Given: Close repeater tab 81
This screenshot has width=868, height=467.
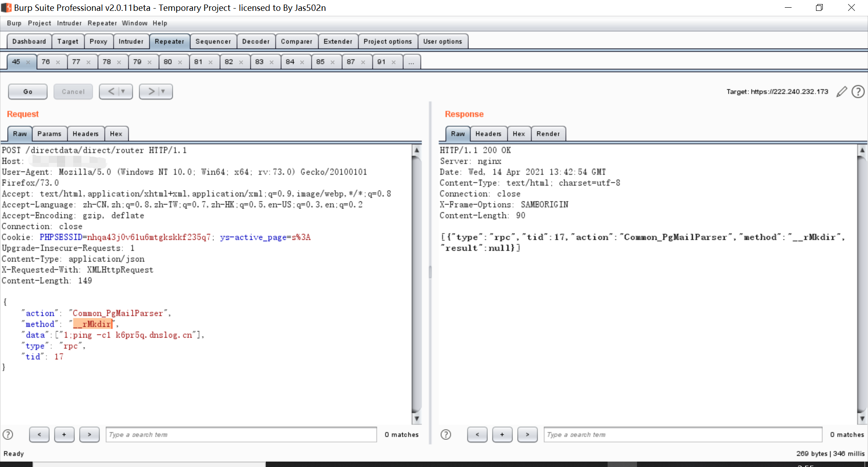Looking at the screenshot, I should tap(211, 62).
